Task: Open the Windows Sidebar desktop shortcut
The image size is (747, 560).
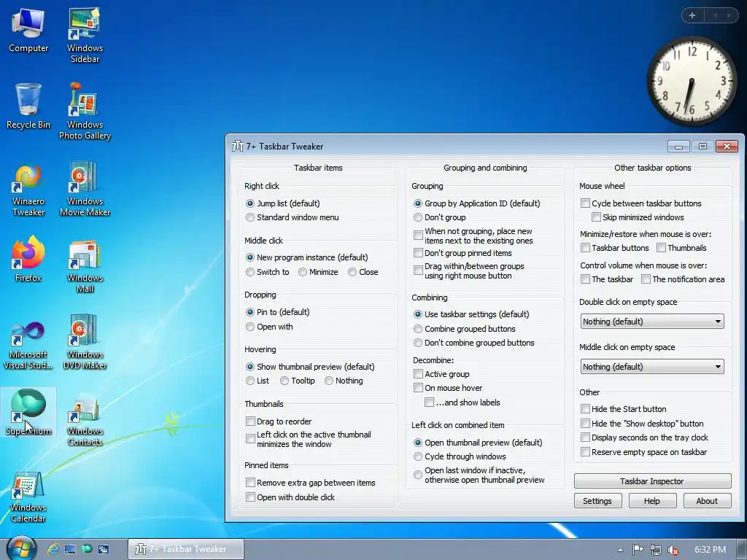Action: pyautogui.click(x=85, y=36)
